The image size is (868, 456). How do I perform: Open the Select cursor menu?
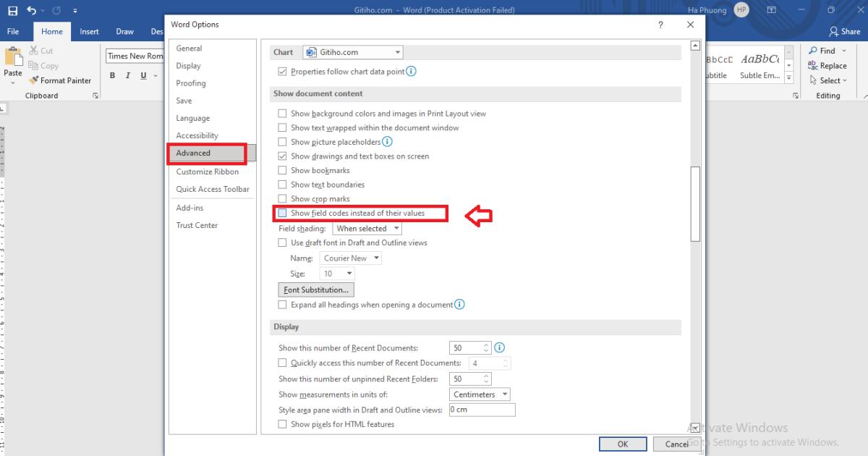[x=814, y=80]
